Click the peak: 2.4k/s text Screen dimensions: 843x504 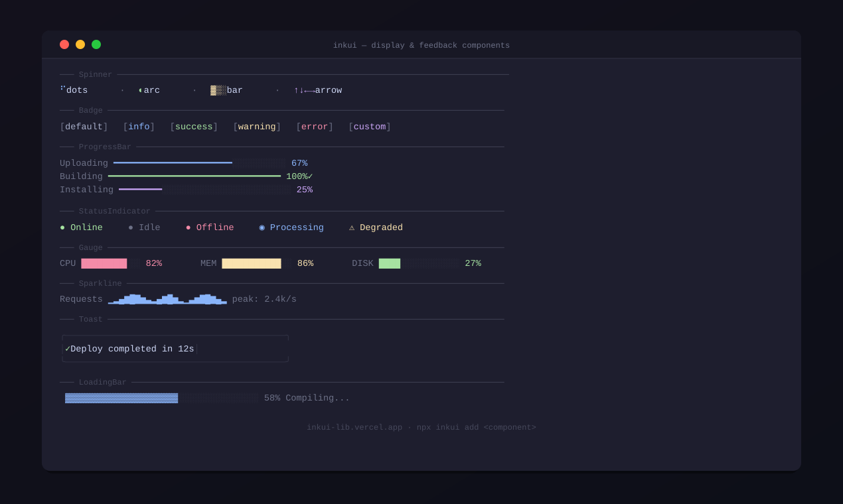click(x=264, y=299)
